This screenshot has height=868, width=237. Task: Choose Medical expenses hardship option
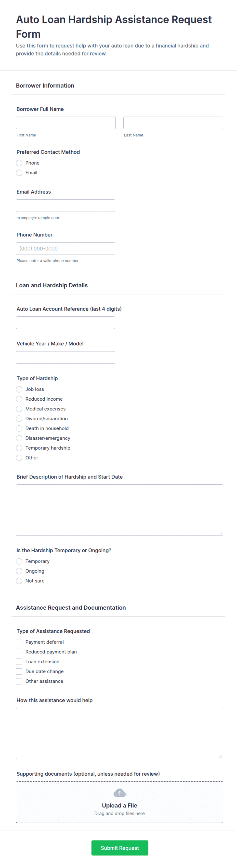(19, 409)
